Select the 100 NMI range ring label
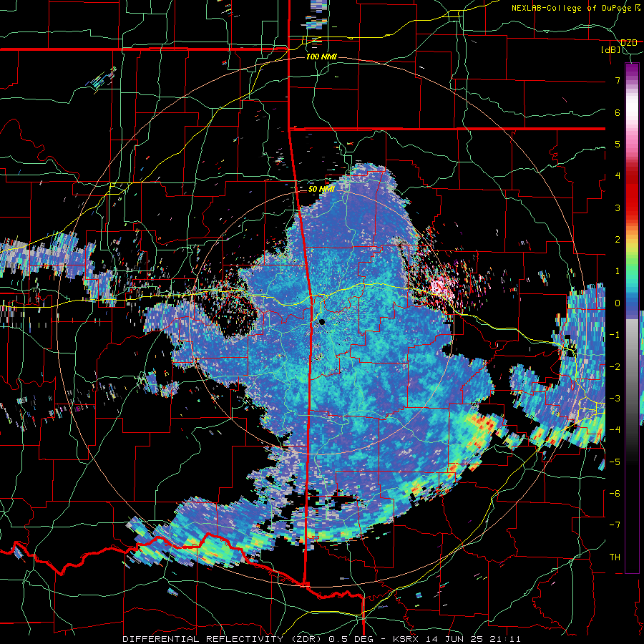Screen dimensions: 644x644 pos(321,57)
